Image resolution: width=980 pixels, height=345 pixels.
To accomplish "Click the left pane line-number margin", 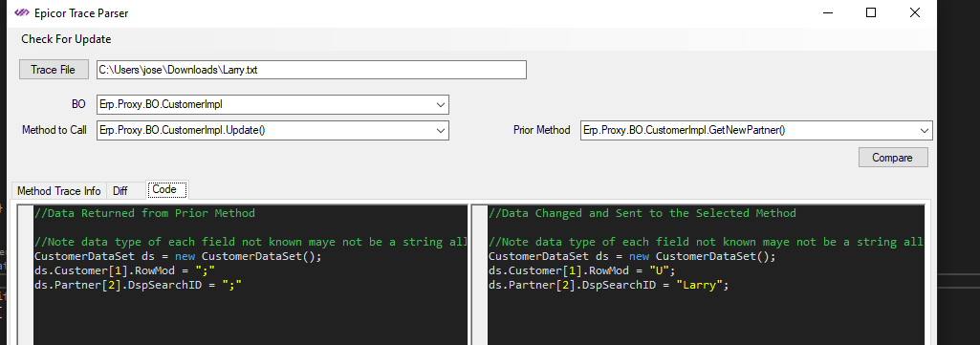I will (x=25, y=275).
